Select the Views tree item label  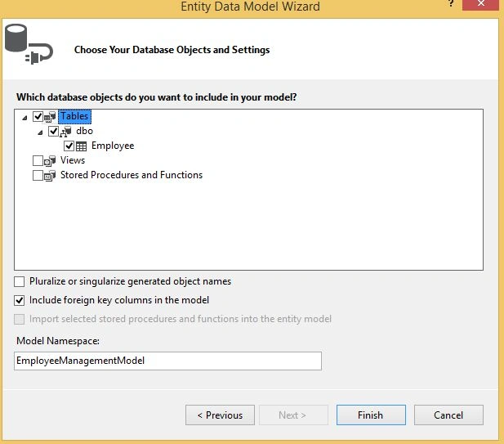73,160
